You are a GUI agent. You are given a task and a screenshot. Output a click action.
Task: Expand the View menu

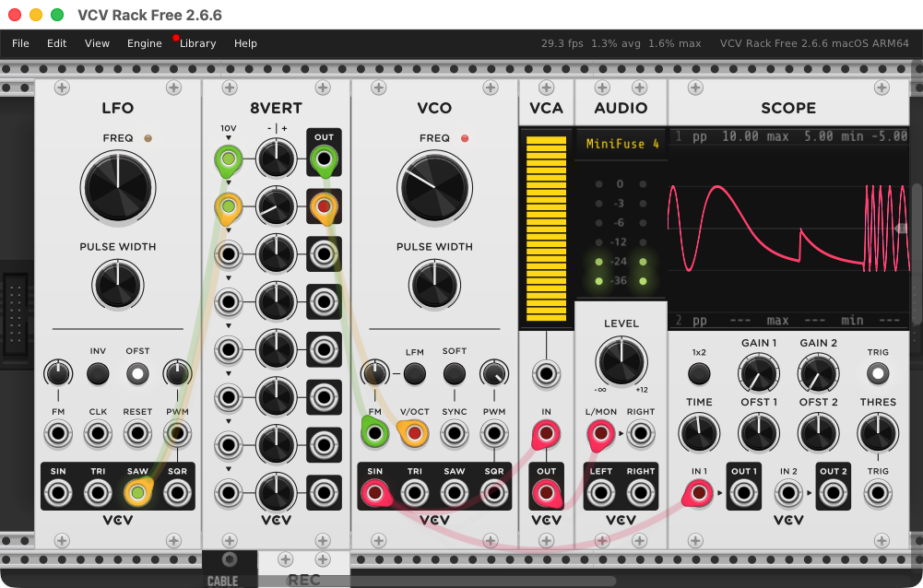click(x=97, y=43)
